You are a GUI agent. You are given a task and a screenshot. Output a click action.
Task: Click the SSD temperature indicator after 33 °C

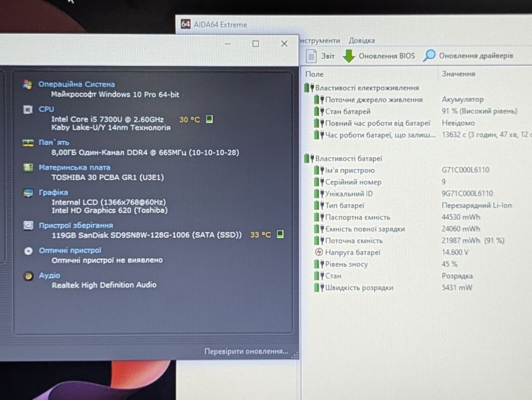click(x=280, y=234)
